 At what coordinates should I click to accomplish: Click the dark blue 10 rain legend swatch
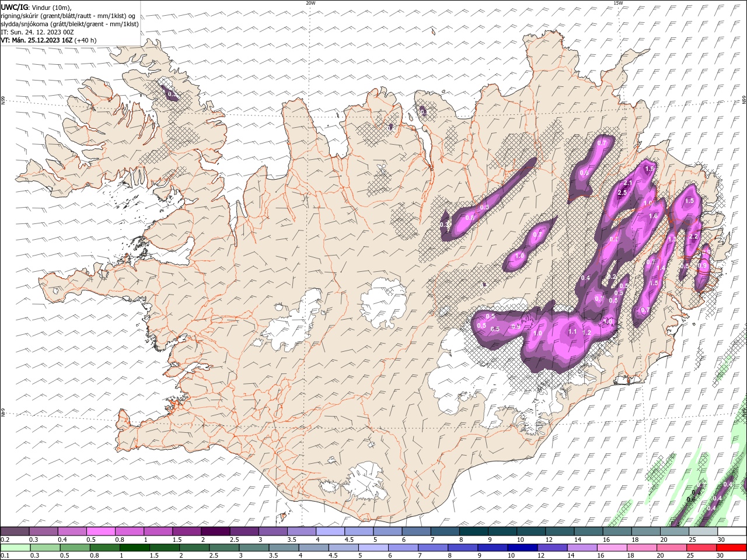522,548
